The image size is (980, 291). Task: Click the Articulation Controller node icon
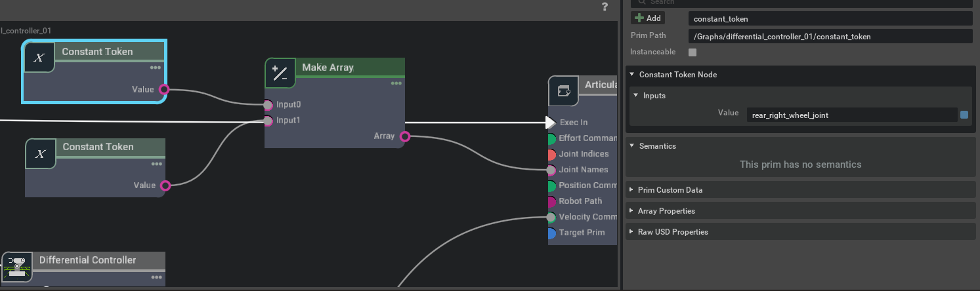tap(563, 90)
